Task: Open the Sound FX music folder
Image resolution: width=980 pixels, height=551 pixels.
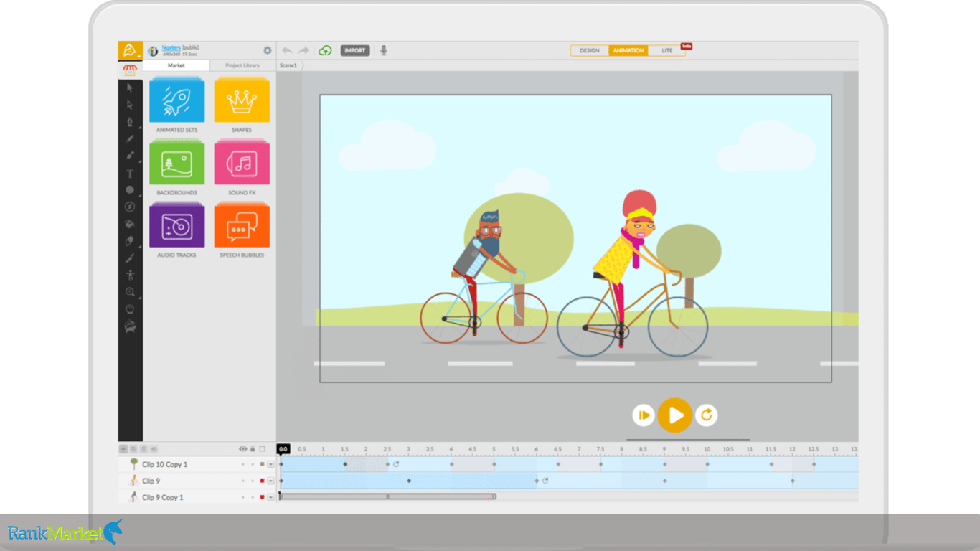Action: tap(242, 164)
